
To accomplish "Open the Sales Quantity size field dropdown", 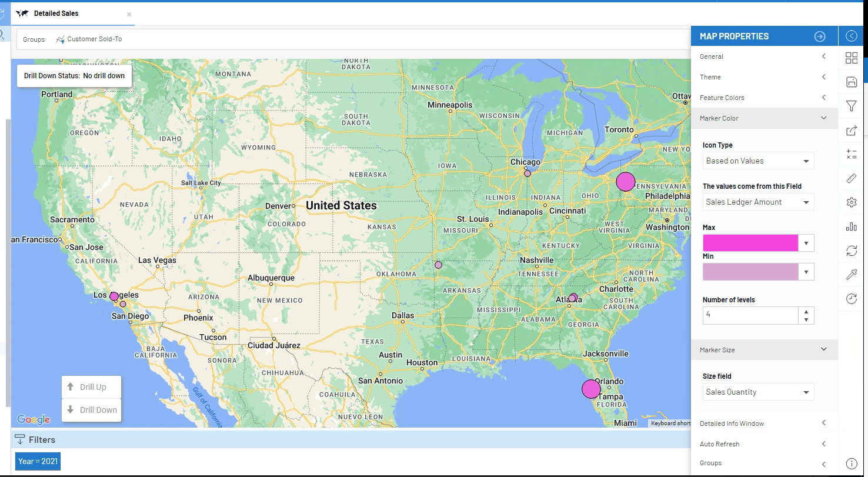I will tap(758, 392).
